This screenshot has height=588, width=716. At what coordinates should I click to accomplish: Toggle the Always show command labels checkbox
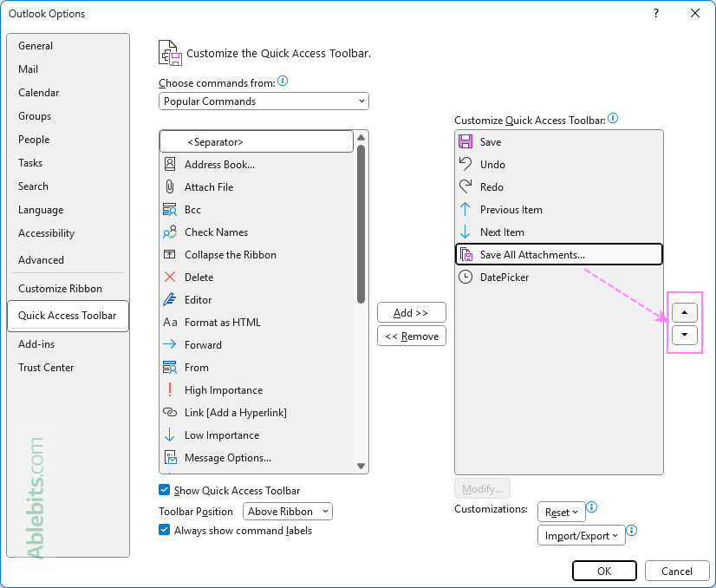pos(165,530)
